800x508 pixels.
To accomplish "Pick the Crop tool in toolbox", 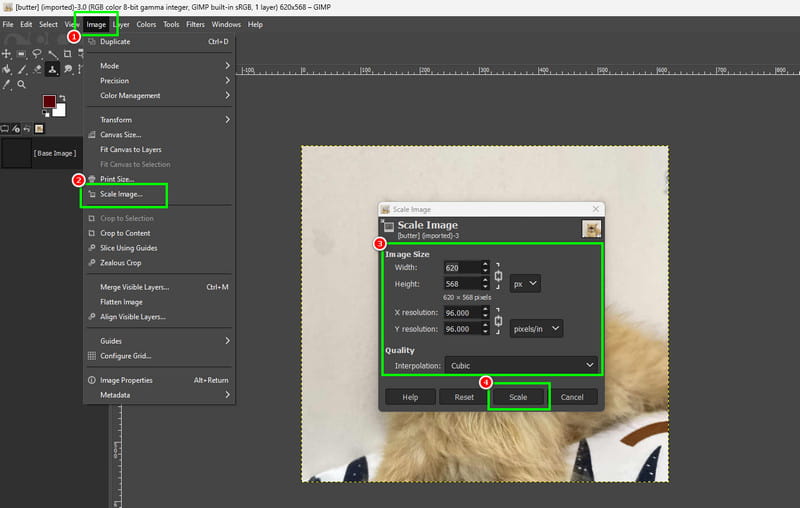I will click(67, 54).
